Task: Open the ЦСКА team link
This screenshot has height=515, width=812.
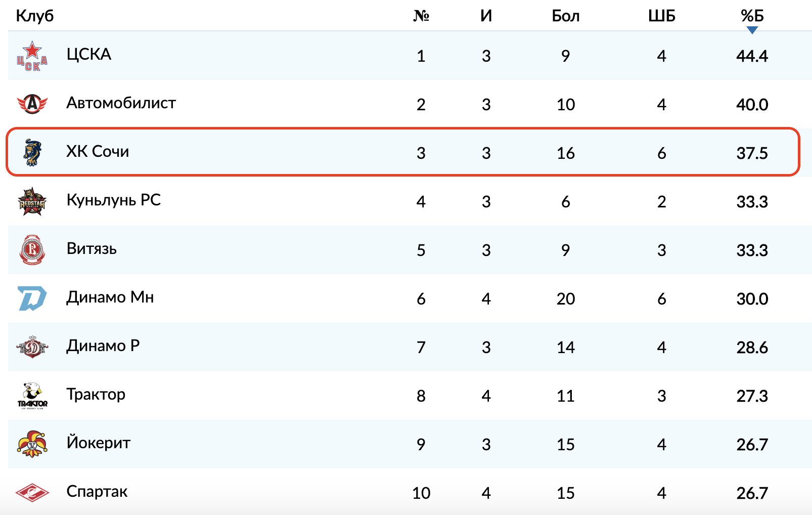Action: (x=89, y=54)
